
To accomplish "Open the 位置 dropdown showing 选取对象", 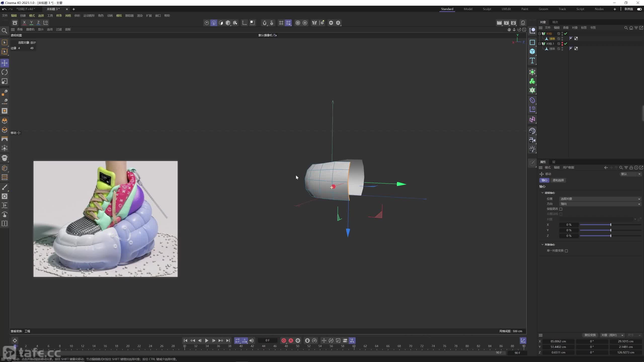I will pos(600,199).
